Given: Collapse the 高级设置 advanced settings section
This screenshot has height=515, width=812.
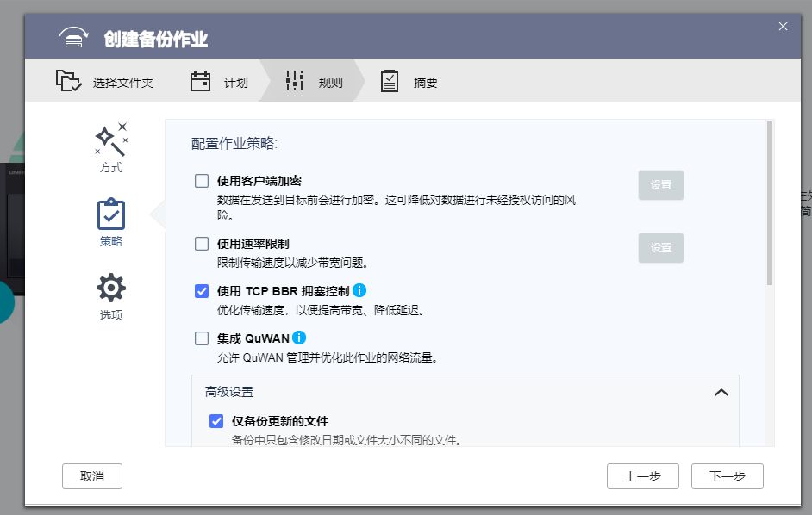Looking at the screenshot, I should [x=721, y=392].
